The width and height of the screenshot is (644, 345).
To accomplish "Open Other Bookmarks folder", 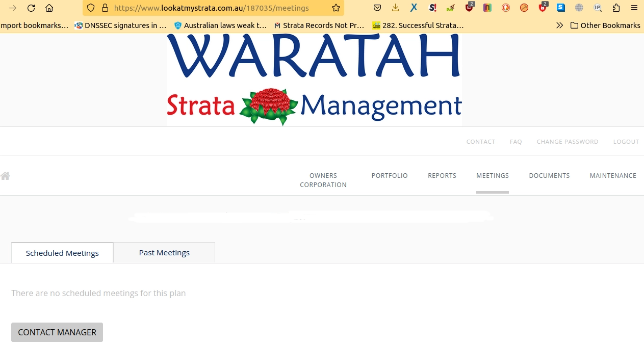I will coord(605,25).
